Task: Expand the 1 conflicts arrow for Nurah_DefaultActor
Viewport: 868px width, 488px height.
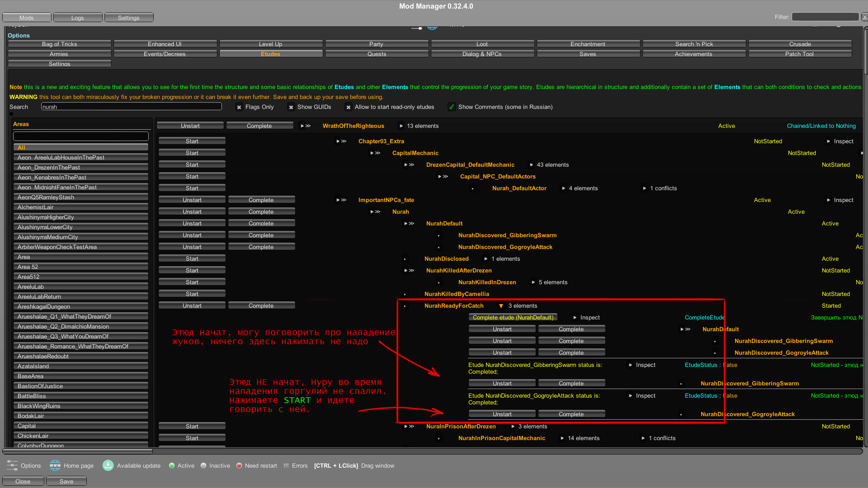Action: click(644, 188)
